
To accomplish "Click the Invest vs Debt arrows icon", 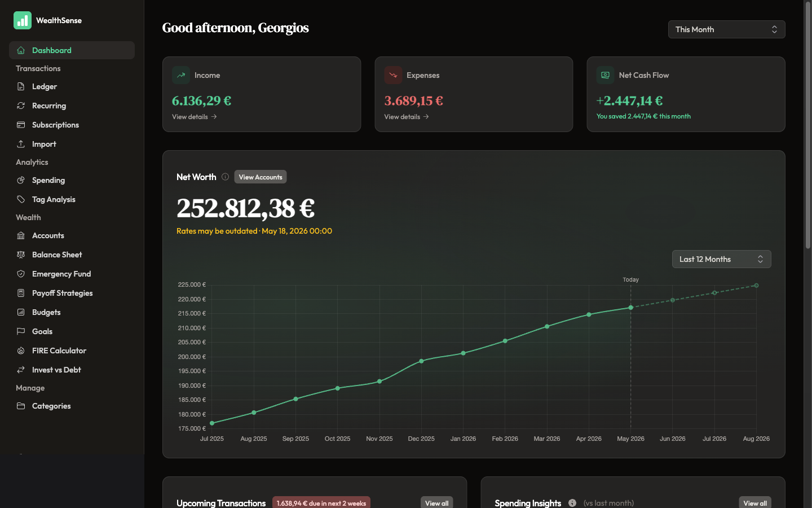I will (x=21, y=370).
